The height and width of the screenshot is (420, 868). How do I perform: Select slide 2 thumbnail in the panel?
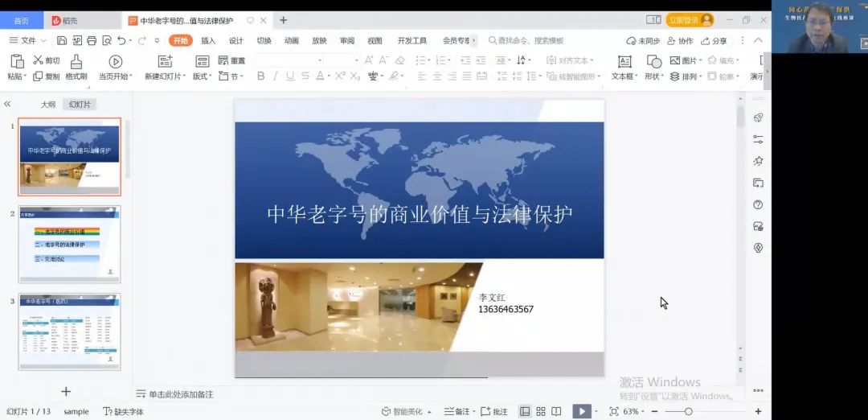[x=69, y=244]
